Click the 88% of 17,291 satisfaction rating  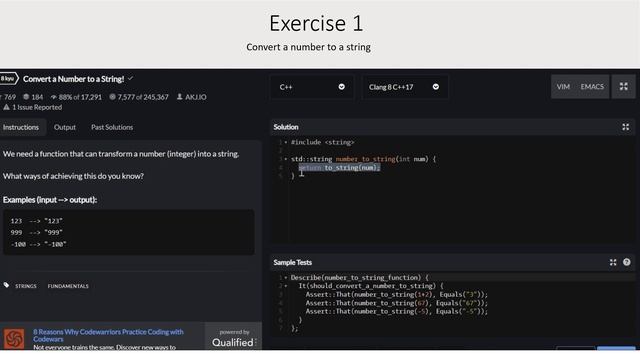click(x=76, y=97)
